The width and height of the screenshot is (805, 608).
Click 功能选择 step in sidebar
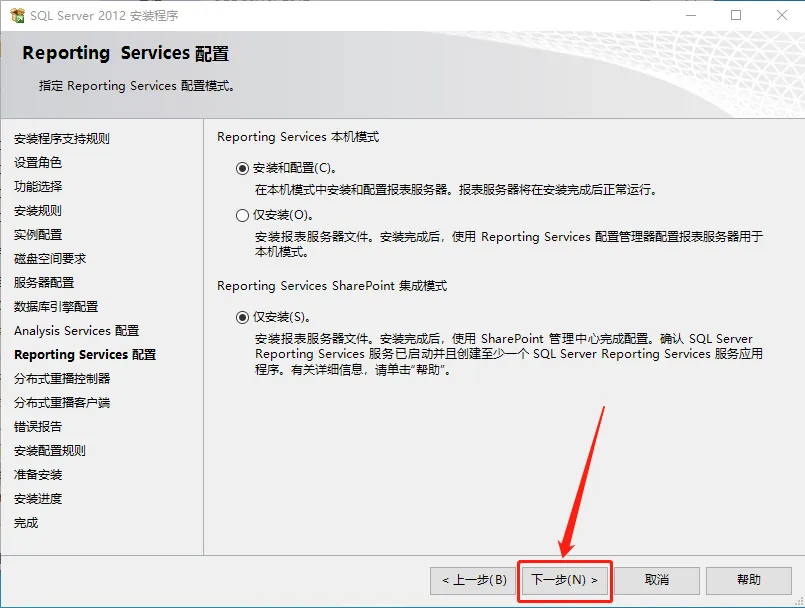tap(38, 186)
